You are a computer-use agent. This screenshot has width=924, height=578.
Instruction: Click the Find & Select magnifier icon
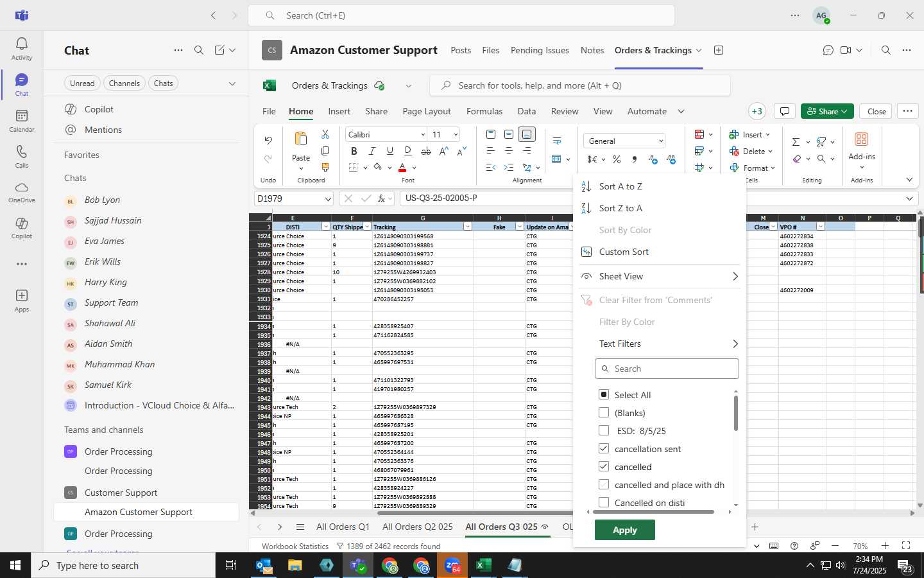821,159
